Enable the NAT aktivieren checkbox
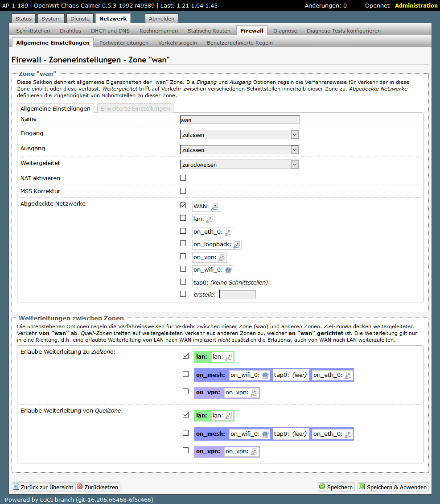The image size is (440, 504). tap(183, 178)
